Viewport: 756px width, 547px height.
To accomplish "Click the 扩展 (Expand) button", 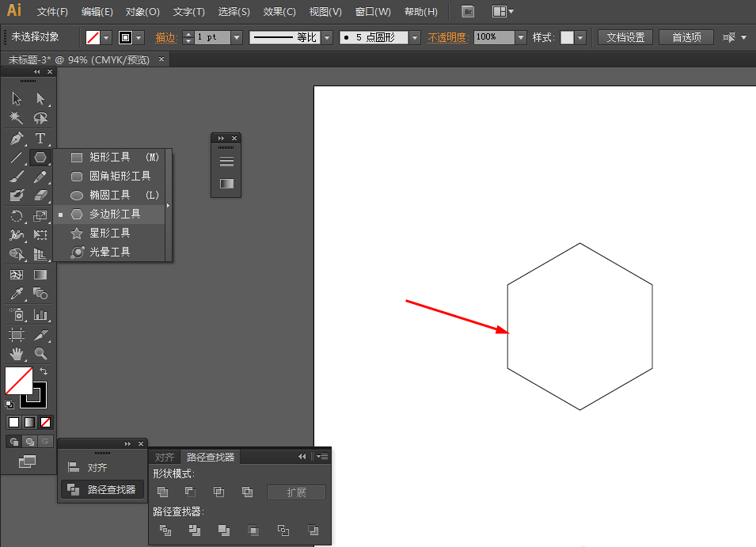I will [x=296, y=492].
